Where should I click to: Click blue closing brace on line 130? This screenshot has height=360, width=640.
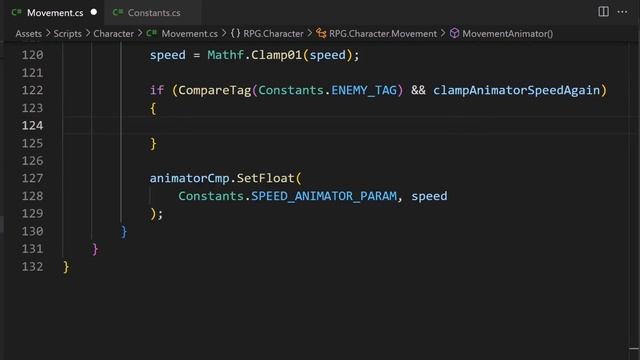pos(124,231)
